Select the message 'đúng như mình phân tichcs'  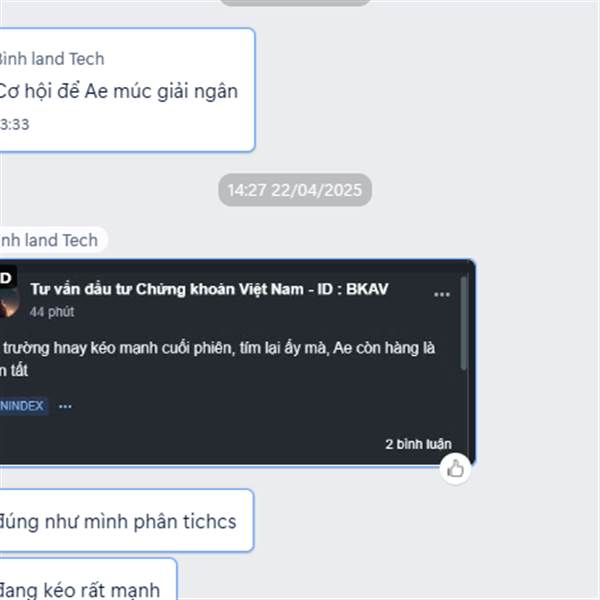coord(118,521)
